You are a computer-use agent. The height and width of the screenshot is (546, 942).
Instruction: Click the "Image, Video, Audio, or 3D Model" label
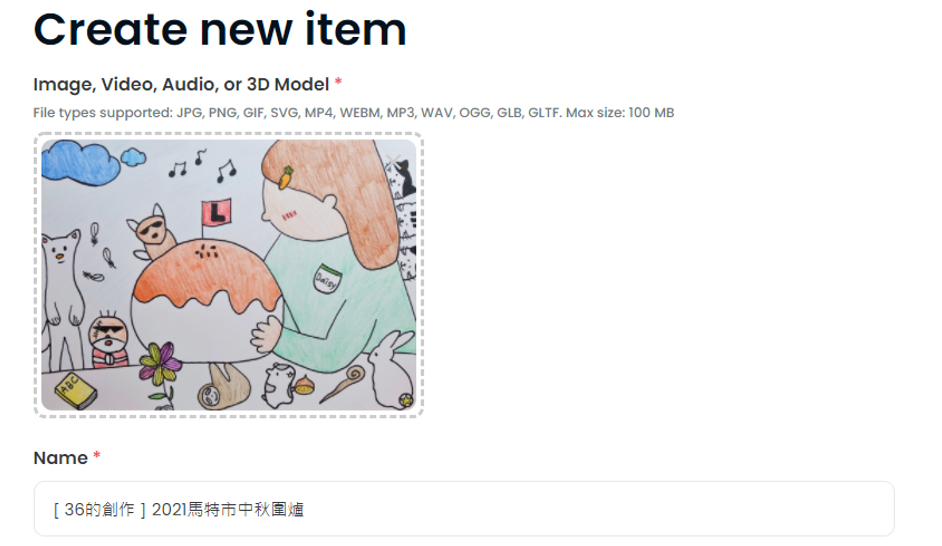pyautogui.click(x=181, y=84)
